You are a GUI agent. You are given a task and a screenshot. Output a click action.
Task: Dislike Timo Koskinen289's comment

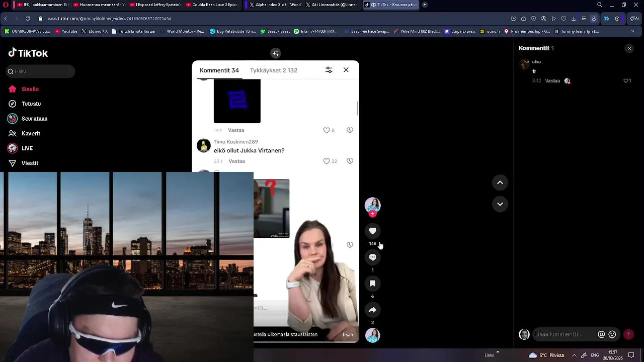point(350,161)
